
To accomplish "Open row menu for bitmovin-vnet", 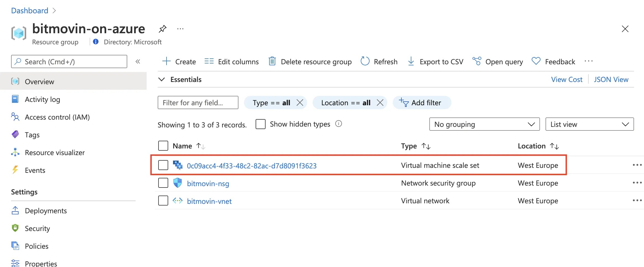I will pyautogui.click(x=637, y=201).
